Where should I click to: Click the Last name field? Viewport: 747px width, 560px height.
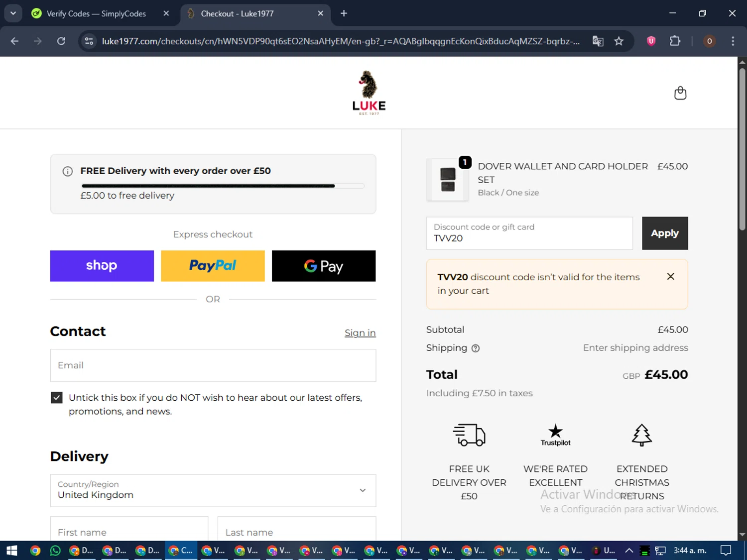(x=297, y=529)
